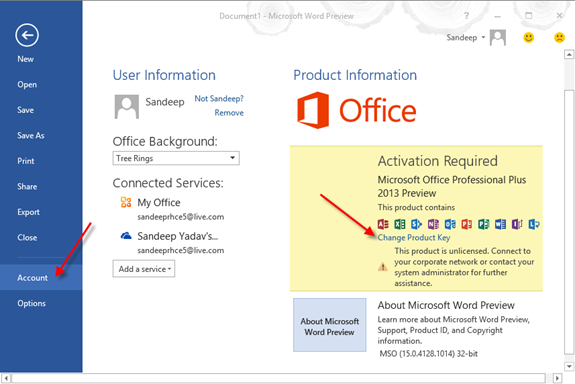Viewport: 575px width, 384px height.
Task: Click the Access app icon
Action: [383, 224]
